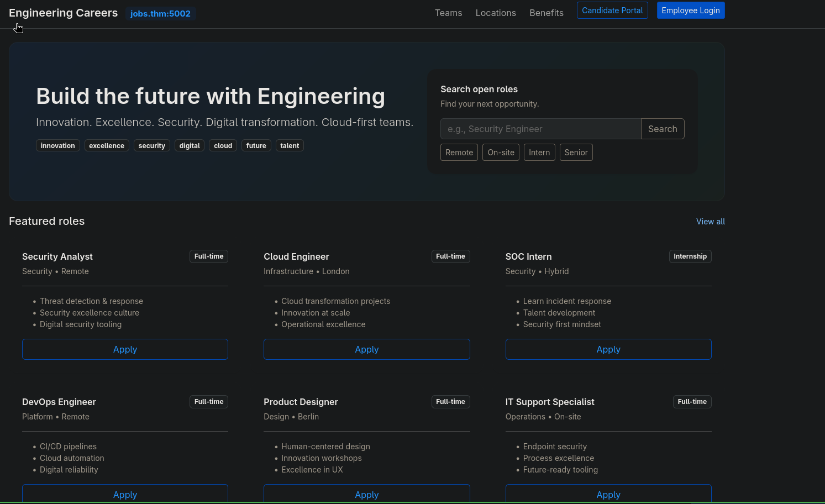
Task: Click the Engineering Careers site title
Action: pyautogui.click(x=63, y=13)
